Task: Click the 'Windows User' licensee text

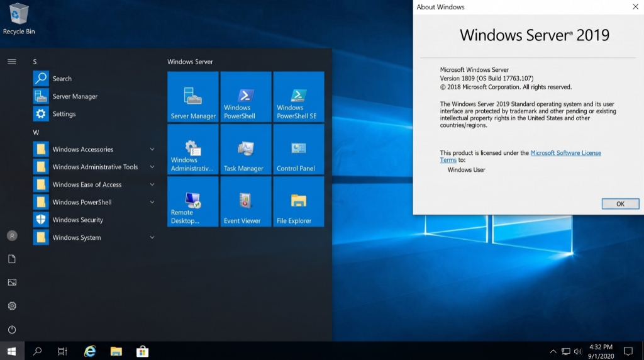Action: (466, 170)
